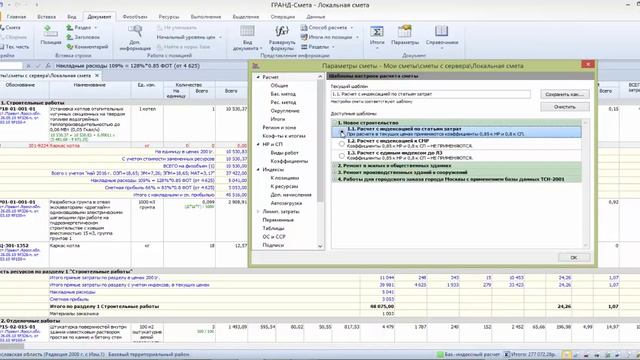Click the Вид документа grid icon
This screenshot has height=360, width=640.
[x=247, y=31]
